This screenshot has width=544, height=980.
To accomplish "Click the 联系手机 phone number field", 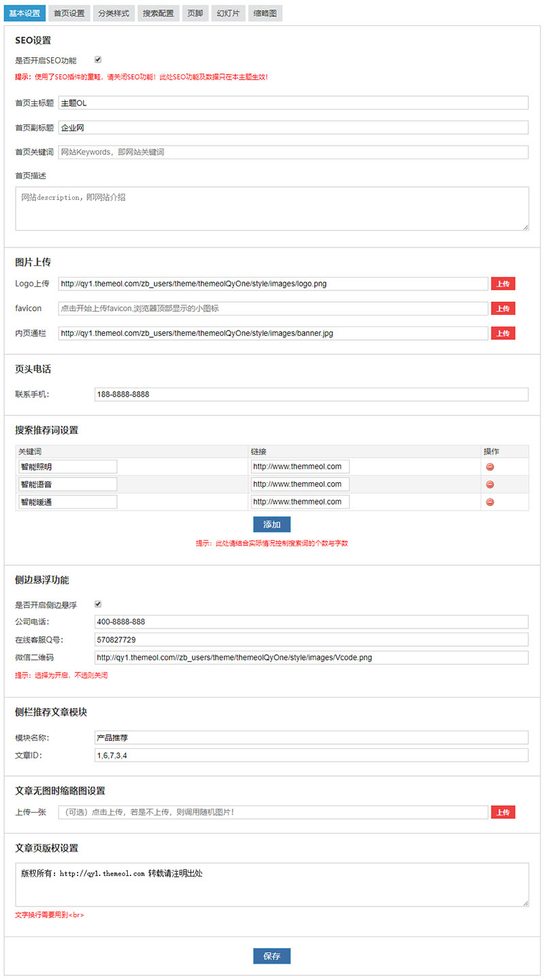I will 311,394.
